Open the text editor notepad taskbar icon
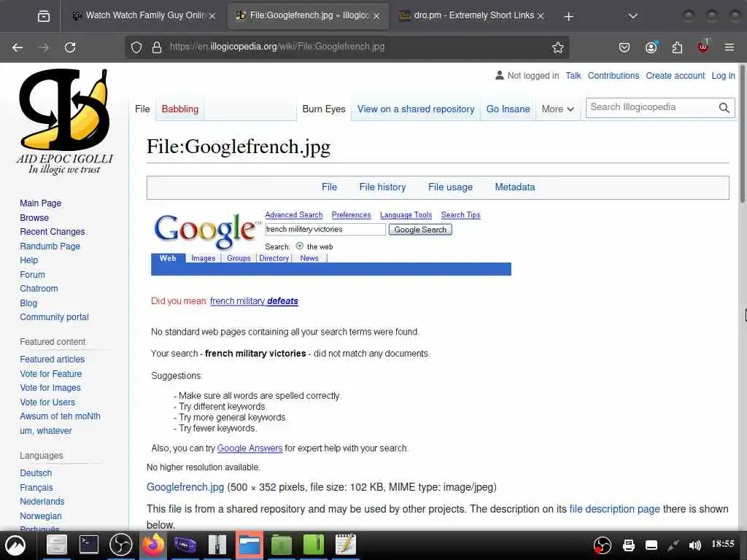Viewport: 747px width, 560px height. click(x=345, y=545)
